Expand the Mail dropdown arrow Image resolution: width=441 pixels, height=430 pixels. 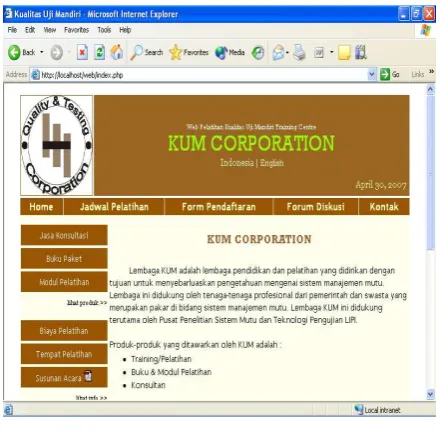pyautogui.click(x=287, y=52)
